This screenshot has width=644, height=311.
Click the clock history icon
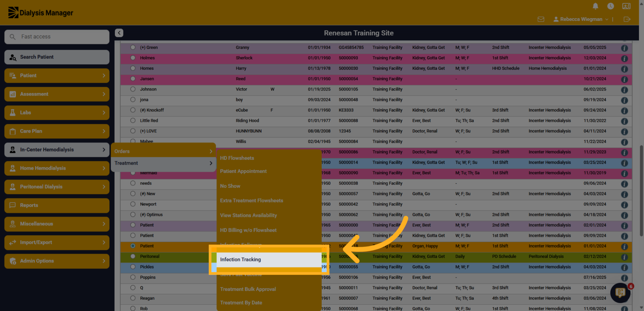(x=610, y=6)
